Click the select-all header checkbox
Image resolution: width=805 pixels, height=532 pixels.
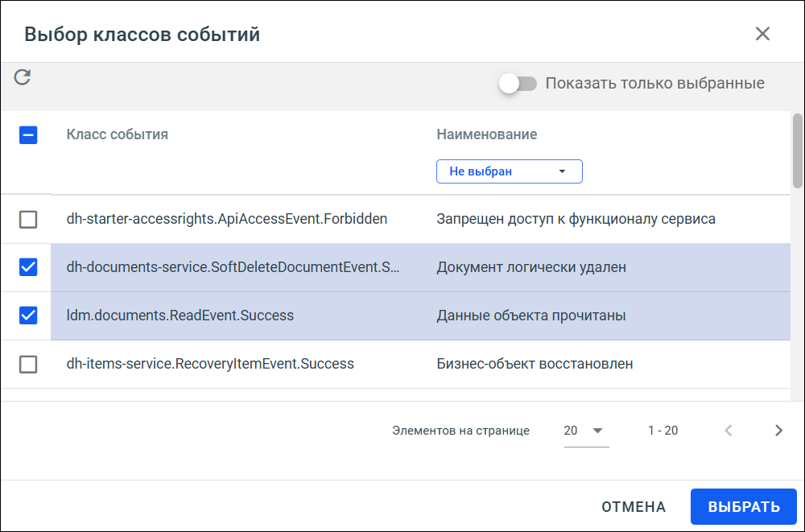tap(28, 135)
